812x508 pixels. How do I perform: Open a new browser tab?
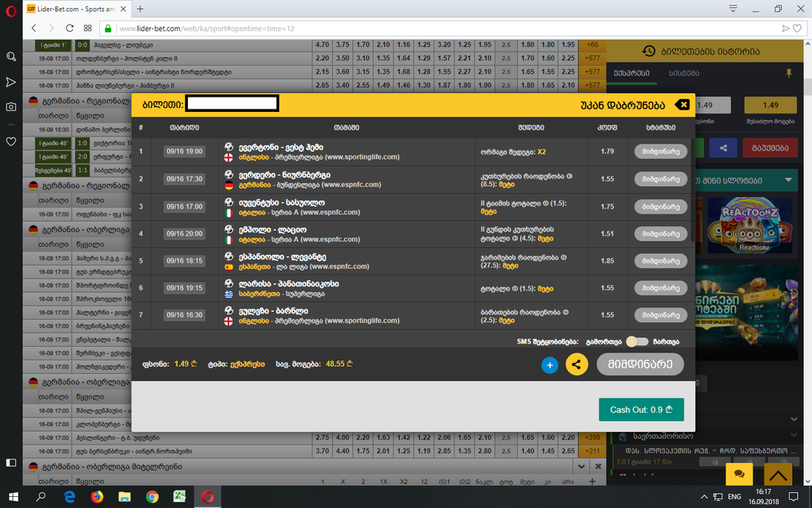click(140, 9)
